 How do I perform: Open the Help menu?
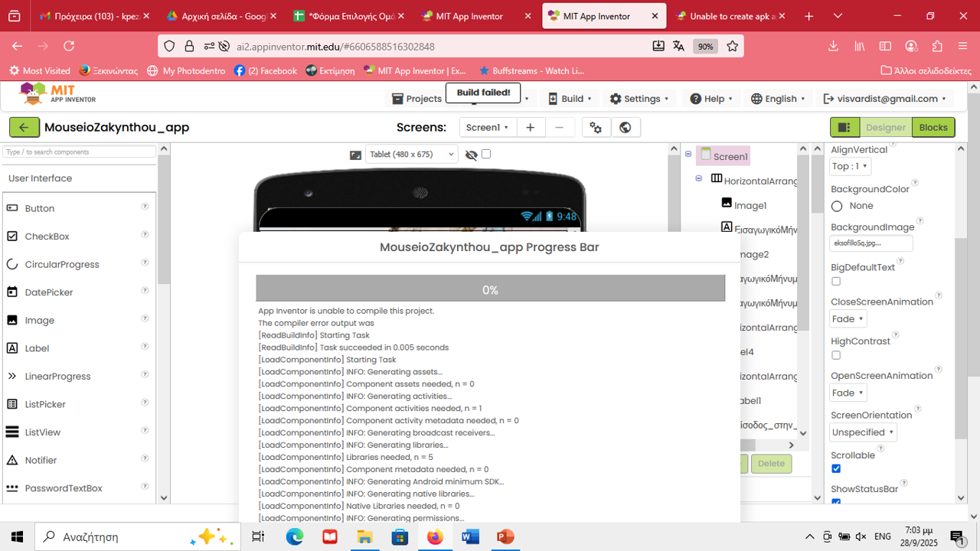711,99
